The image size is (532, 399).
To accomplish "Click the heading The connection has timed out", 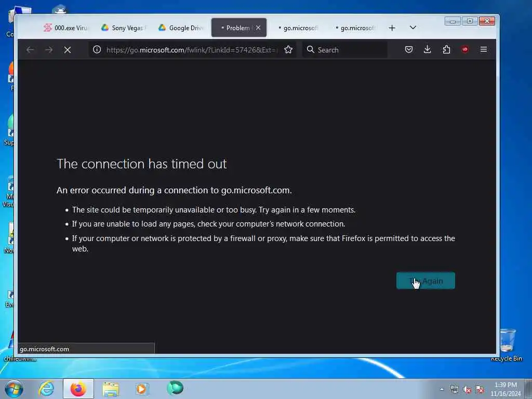I will click(141, 164).
